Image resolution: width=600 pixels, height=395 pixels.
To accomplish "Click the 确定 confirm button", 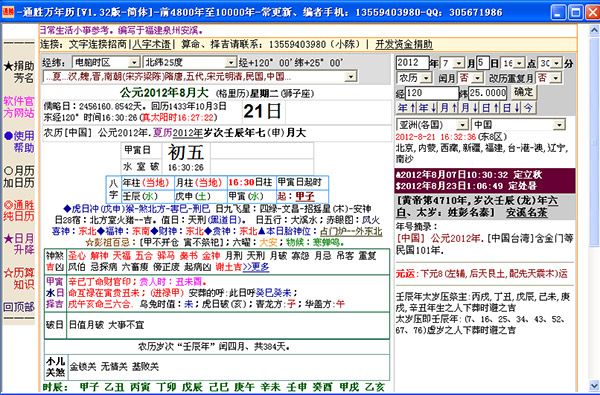I will point(523,92).
